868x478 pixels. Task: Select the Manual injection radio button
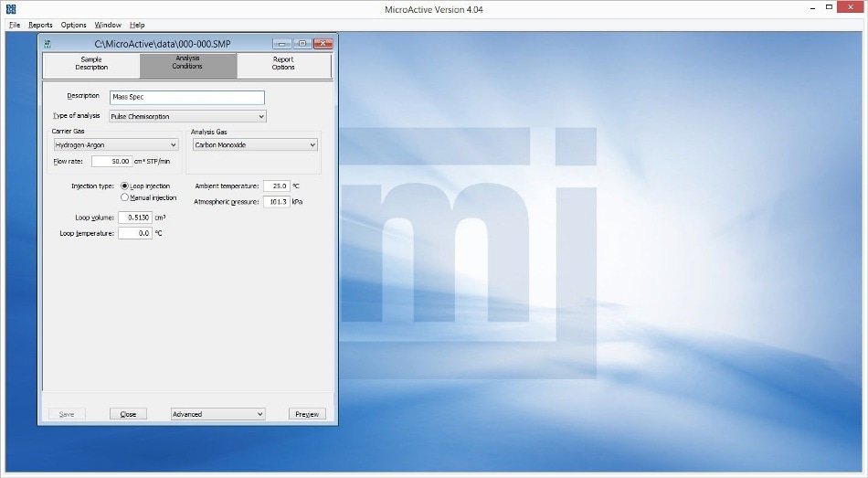124,197
